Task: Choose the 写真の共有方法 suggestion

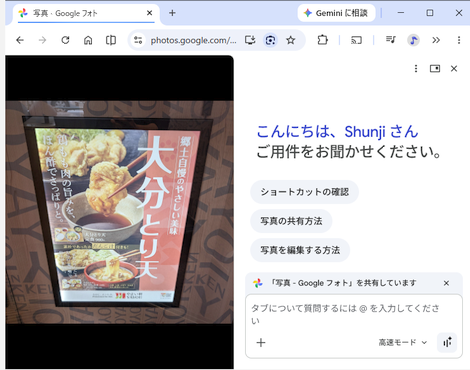Action: tap(291, 221)
